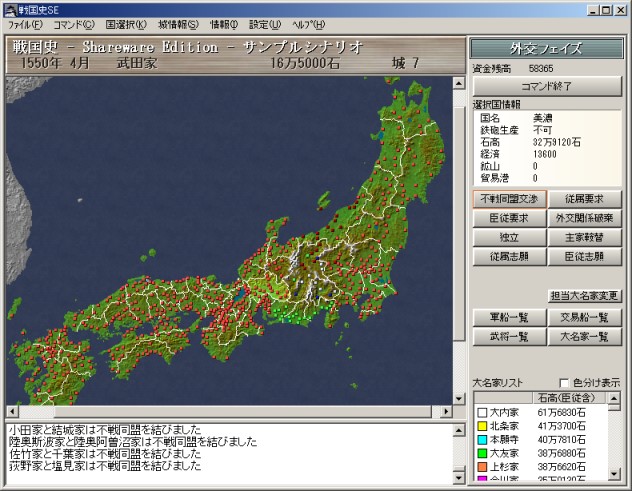Viewport: 632px width, 491px height.
Task: Open the ヘルプ(H) menu
Action: (309, 25)
